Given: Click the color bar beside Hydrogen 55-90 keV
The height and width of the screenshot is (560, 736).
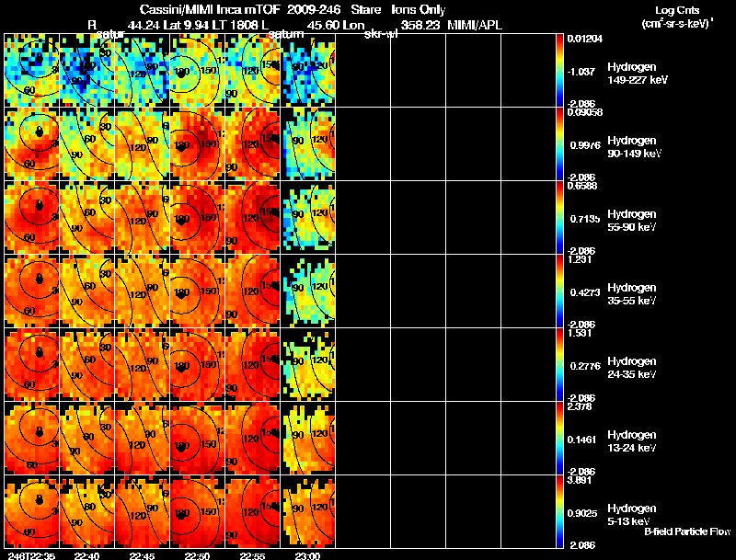Looking at the screenshot, I should [559, 218].
